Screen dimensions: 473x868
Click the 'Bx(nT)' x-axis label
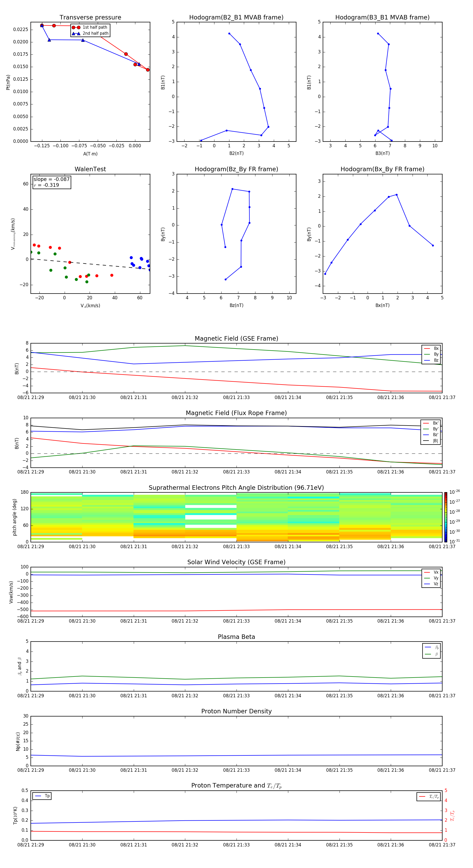click(x=382, y=305)
